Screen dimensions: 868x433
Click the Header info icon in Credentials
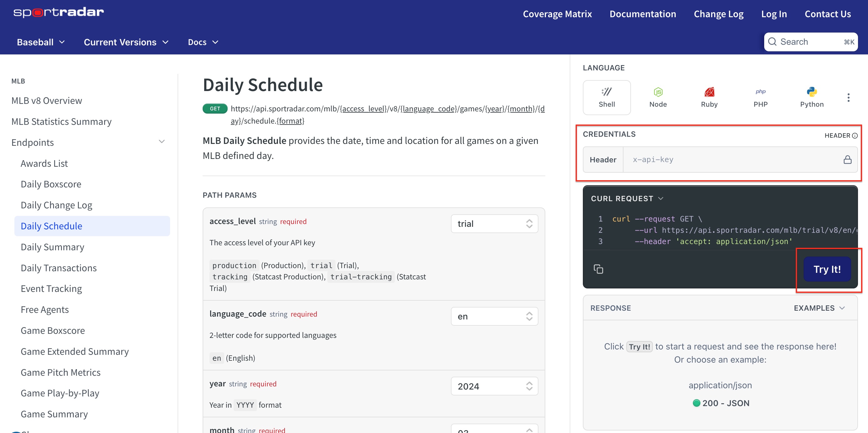855,135
